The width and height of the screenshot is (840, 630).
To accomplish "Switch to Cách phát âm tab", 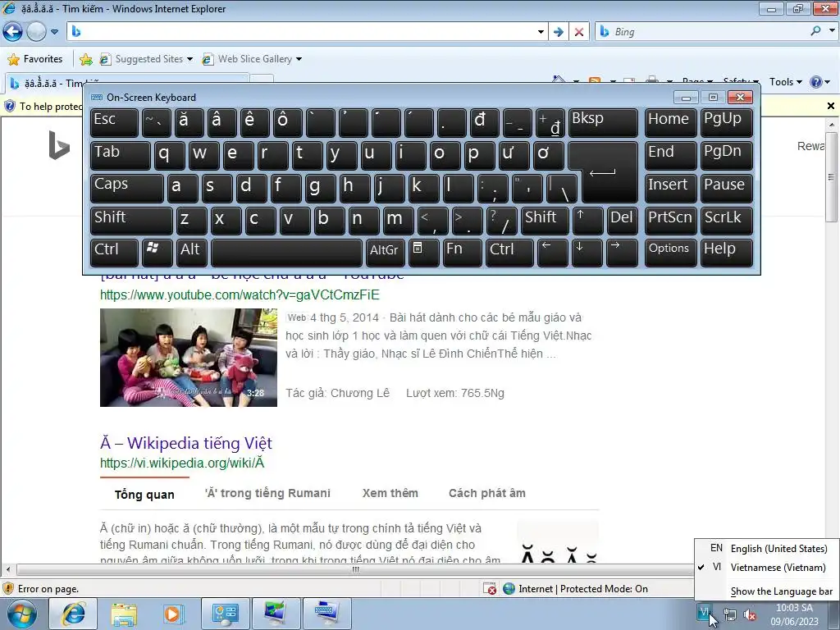I will pyautogui.click(x=487, y=493).
